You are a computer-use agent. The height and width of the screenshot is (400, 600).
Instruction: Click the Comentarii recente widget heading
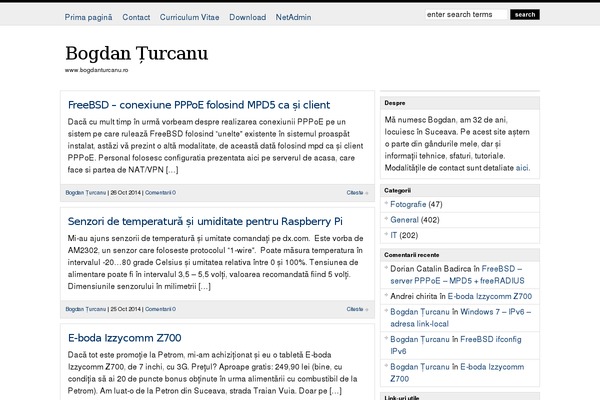pos(412,255)
